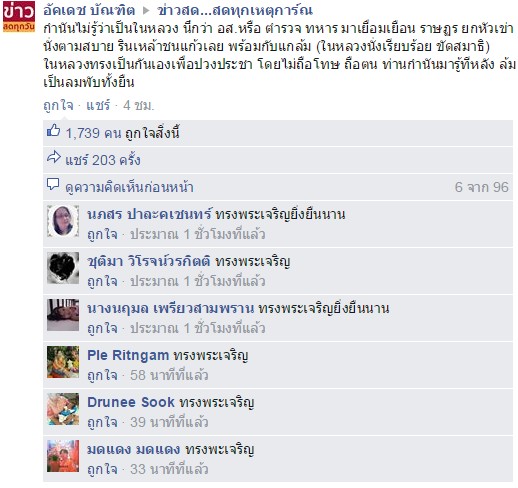
Task: Click the Khaosod page logo avatar
Action: [x=19, y=17]
